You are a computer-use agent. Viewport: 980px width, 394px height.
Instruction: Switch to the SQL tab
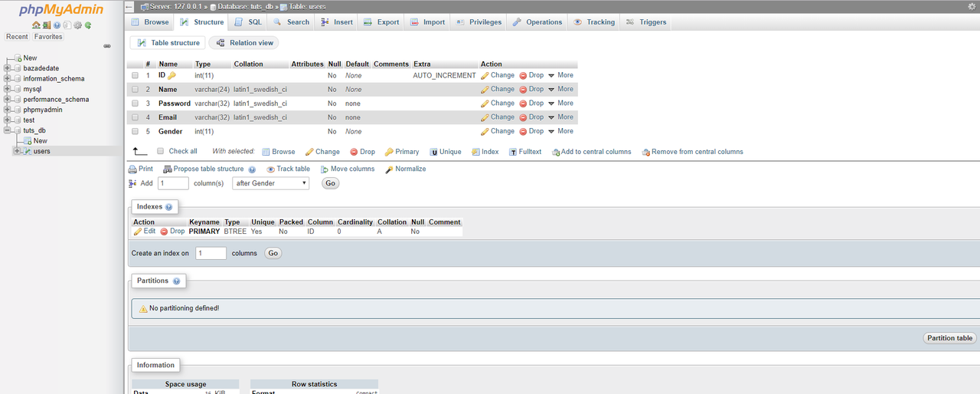[x=248, y=22]
